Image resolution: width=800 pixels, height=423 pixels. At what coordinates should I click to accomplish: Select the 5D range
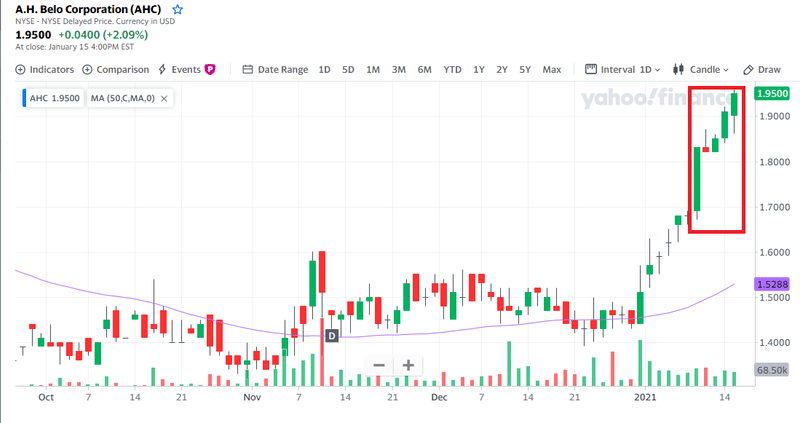click(x=348, y=69)
